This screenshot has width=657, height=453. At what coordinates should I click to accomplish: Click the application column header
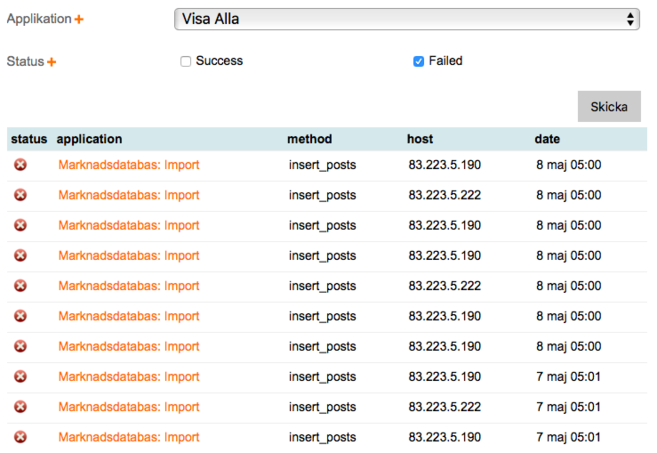coord(89,139)
